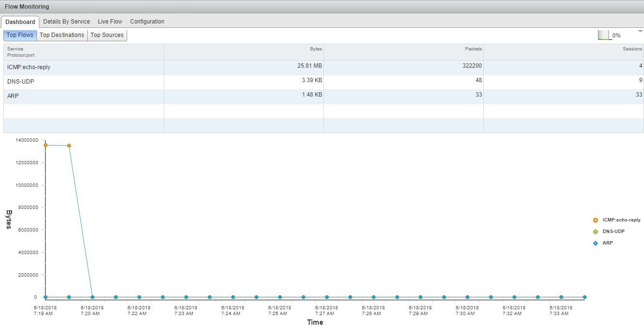Click the orange ICMP:echo-reply legend marker

(x=596, y=220)
